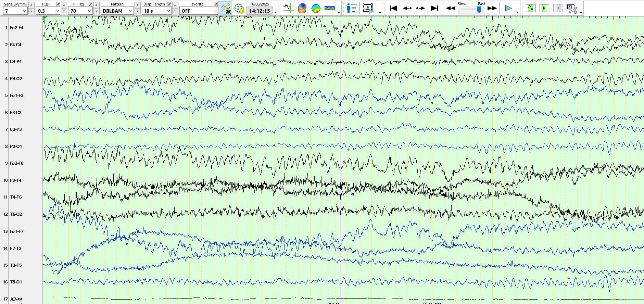Open the spectrogram density array view
The width and height of the screenshot is (644, 304).
[x=330, y=8]
